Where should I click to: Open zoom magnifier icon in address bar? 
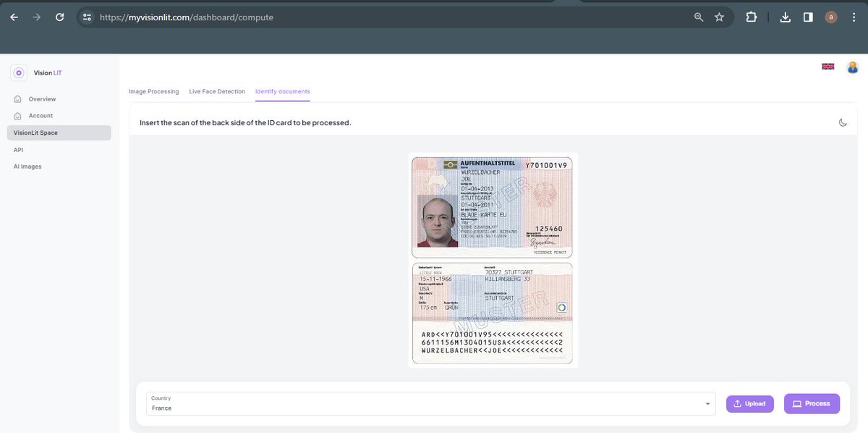[x=699, y=17]
